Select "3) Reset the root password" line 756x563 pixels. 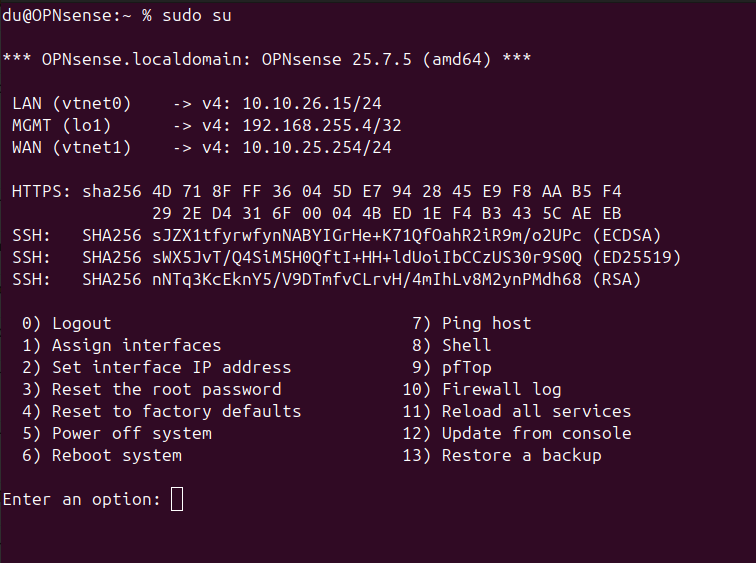coord(151,389)
